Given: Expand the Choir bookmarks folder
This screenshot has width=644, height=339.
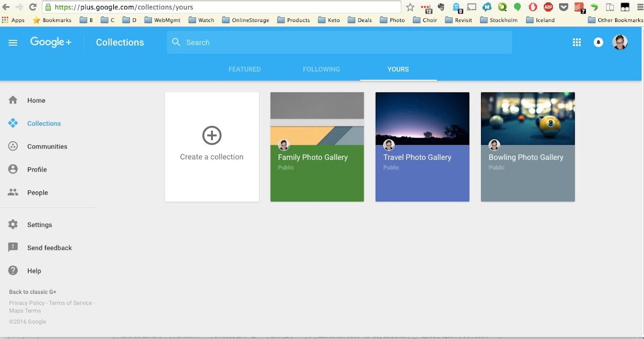Looking at the screenshot, I should click(425, 20).
